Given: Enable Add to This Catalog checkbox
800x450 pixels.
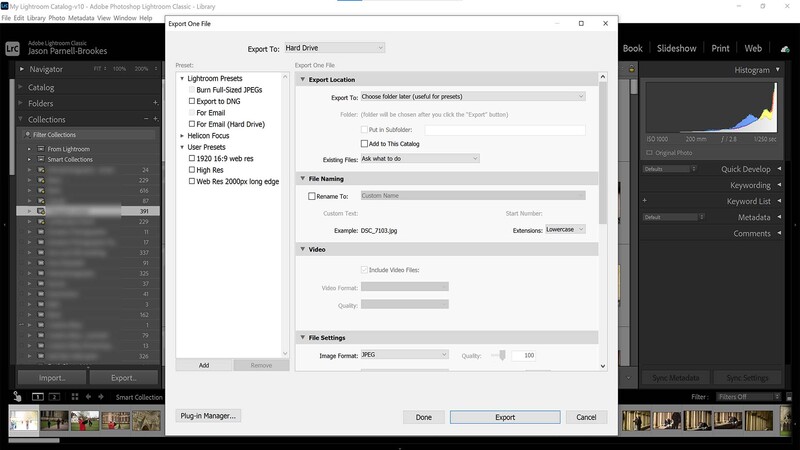Looking at the screenshot, I should [x=364, y=144].
